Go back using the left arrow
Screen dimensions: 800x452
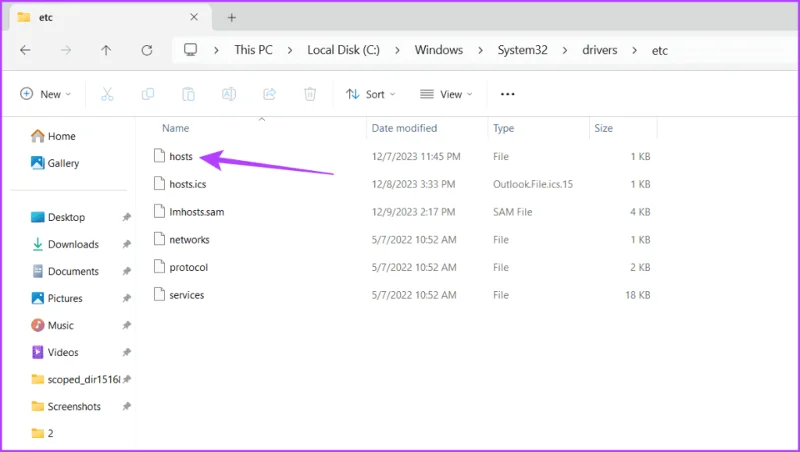click(25, 50)
